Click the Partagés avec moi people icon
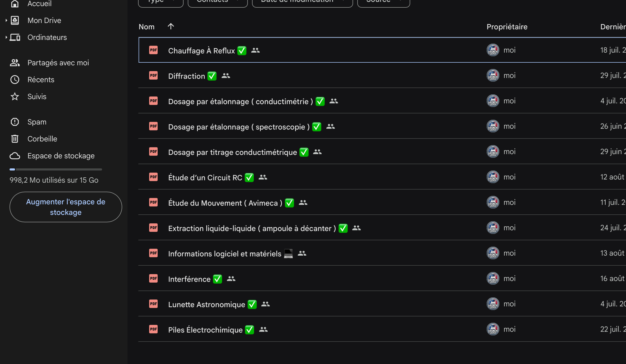 point(15,63)
